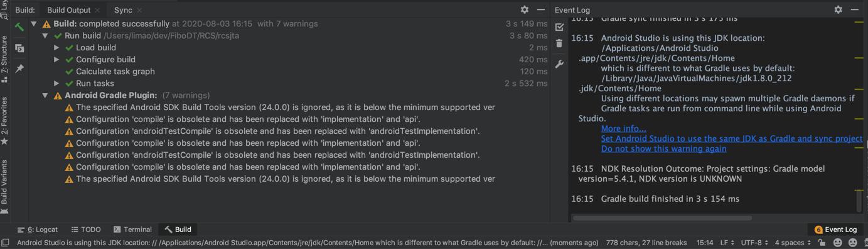Click the Event Log horizontal scrollbar

(663, 218)
